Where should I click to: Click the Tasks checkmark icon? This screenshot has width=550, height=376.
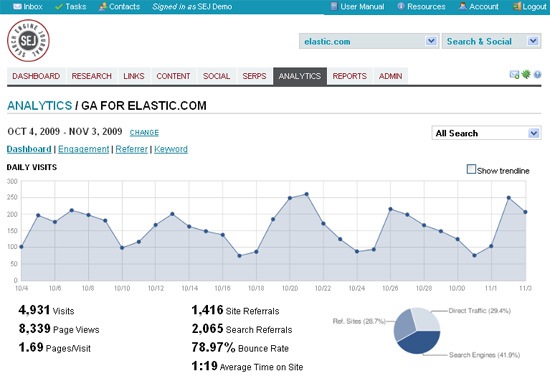(59, 7)
